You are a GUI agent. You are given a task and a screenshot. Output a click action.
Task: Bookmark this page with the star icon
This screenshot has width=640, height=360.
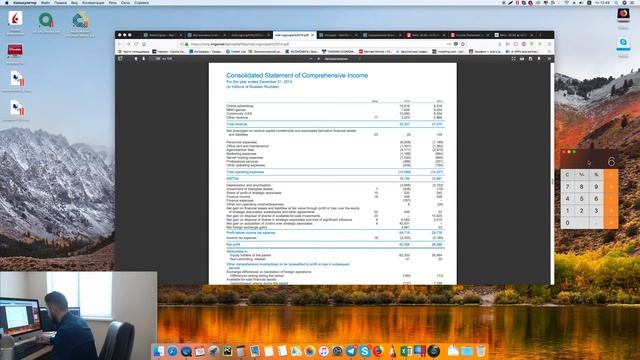463,44
